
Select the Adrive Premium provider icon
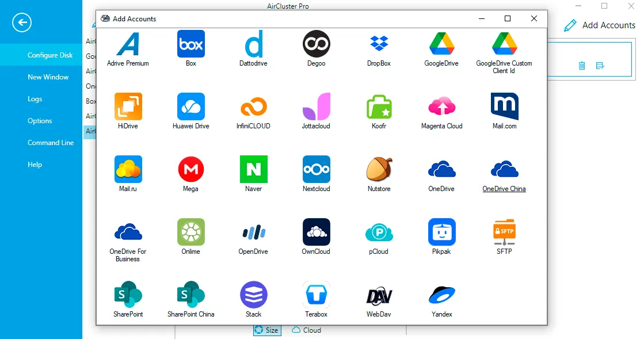coord(128,44)
